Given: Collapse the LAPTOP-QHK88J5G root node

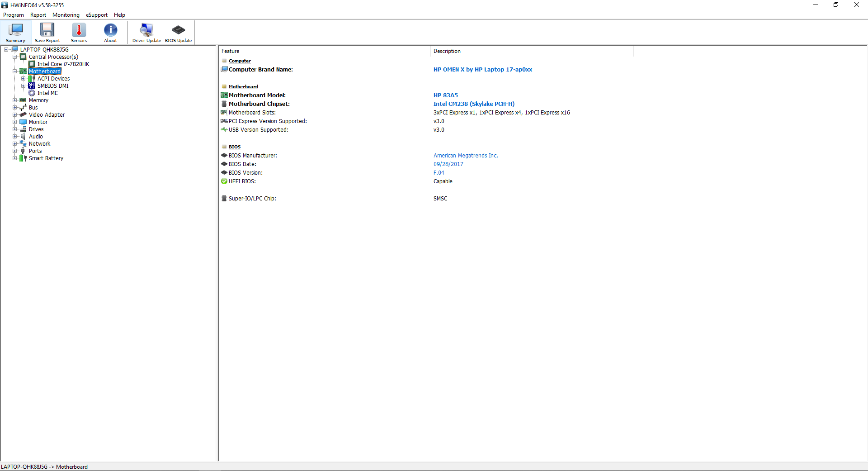Looking at the screenshot, I should (6, 50).
